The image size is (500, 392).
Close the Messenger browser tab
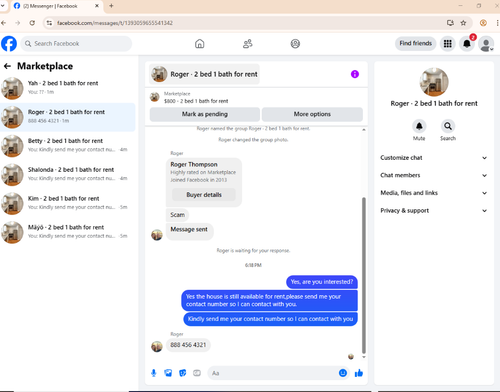[x=97, y=6]
